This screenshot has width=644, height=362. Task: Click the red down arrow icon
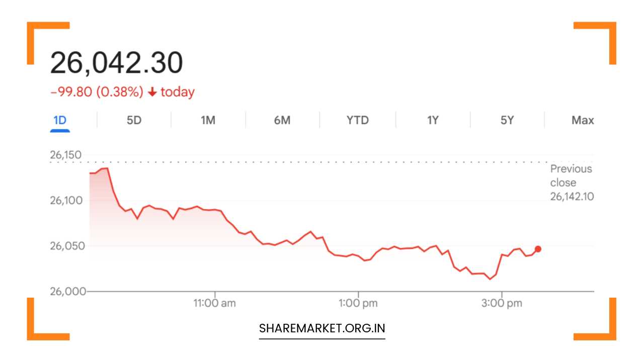(x=152, y=93)
